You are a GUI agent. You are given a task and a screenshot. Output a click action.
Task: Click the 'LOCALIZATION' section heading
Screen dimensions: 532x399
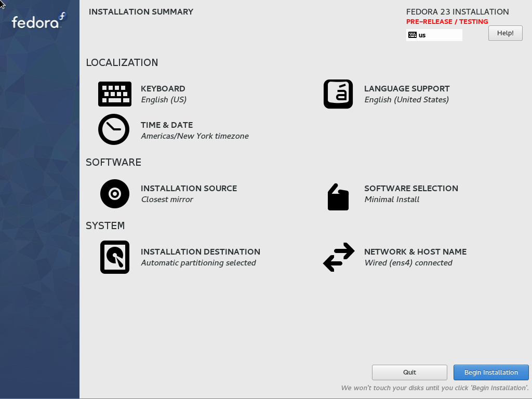[x=122, y=62]
